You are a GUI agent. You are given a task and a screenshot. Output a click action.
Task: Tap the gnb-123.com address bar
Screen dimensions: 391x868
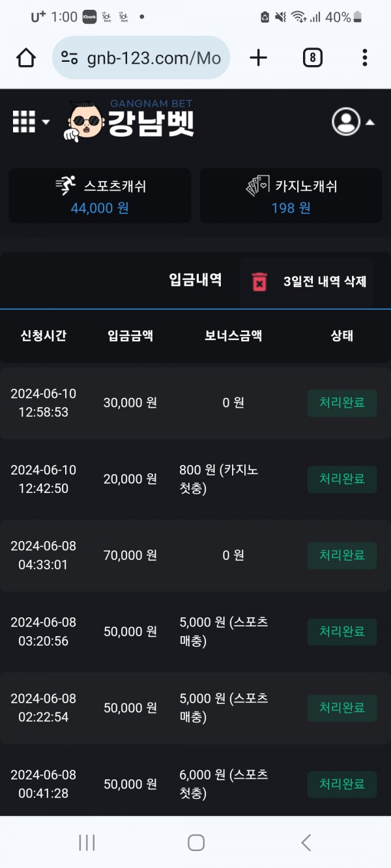[x=153, y=58]
